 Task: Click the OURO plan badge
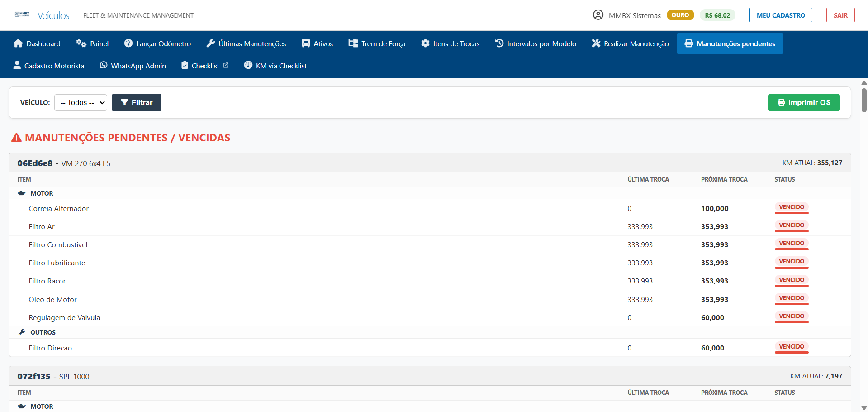[x=680, y=15]
